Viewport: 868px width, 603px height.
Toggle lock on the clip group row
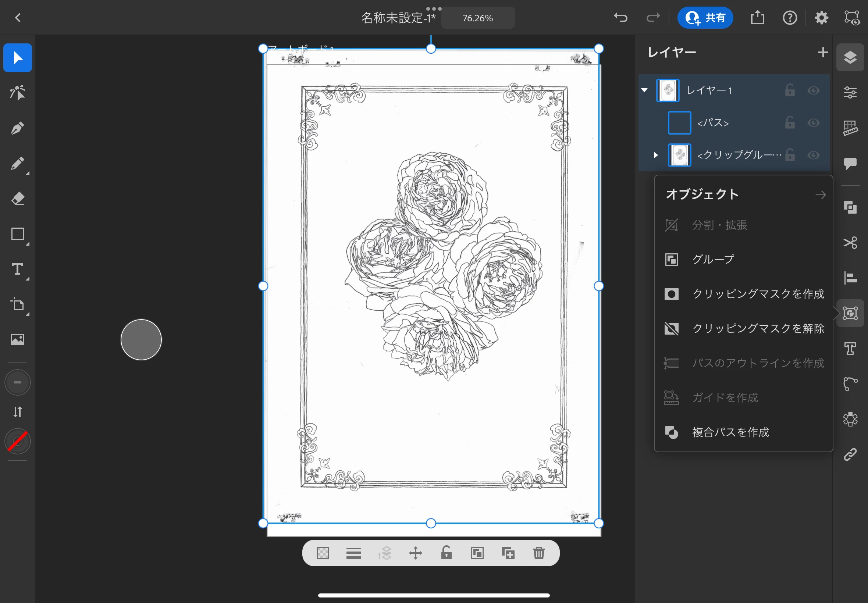pos(790,155)
